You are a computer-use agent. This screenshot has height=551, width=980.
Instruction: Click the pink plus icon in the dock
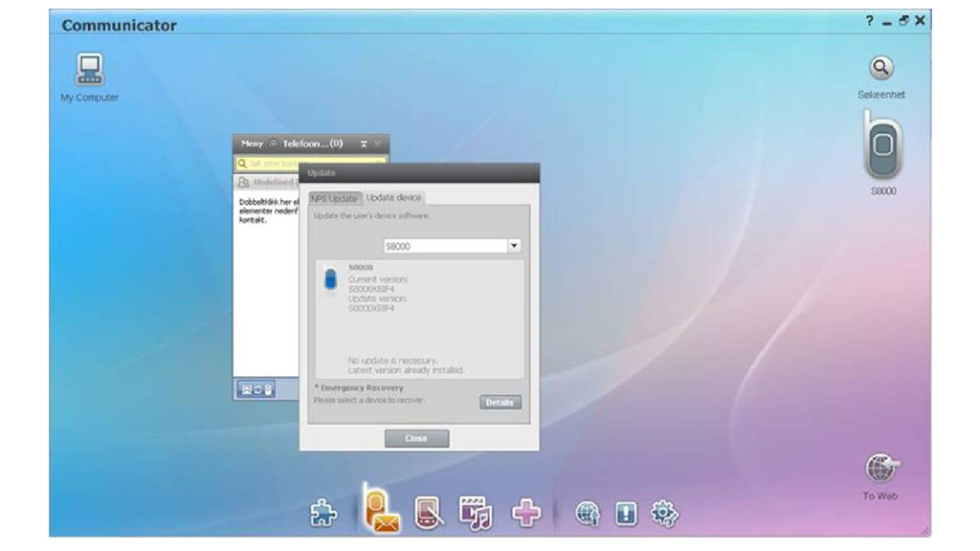(525, 513)
